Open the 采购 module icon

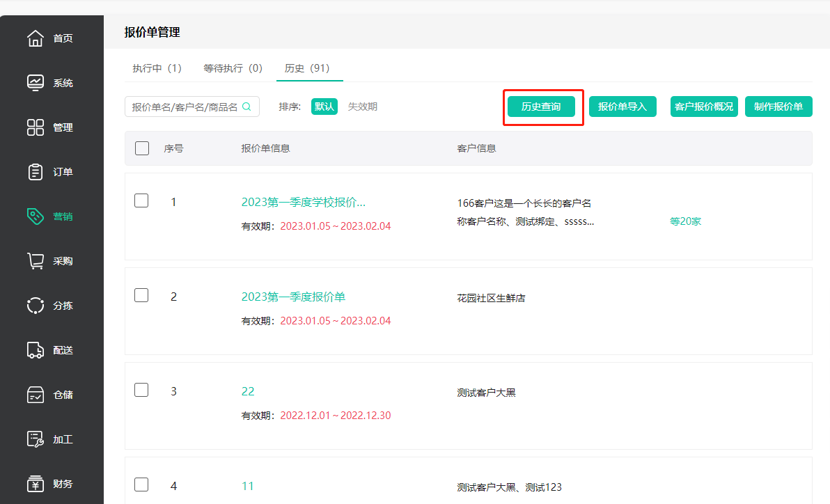(35, 260)
